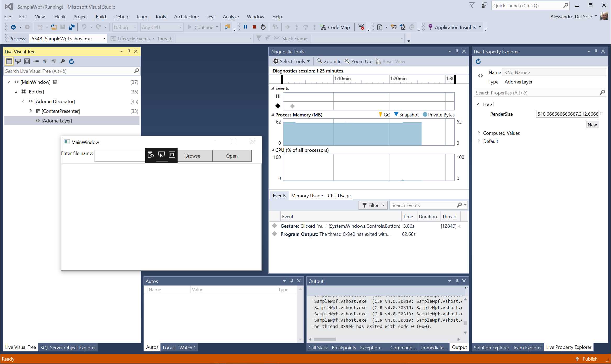Expand the Computed Values section in Live Property Explorer

[x=479, y=133]
